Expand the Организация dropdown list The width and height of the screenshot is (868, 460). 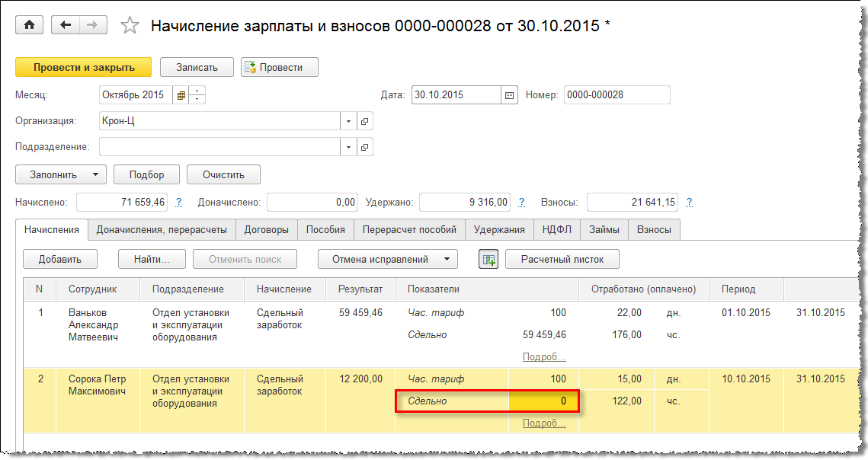(x=348, y=121)
